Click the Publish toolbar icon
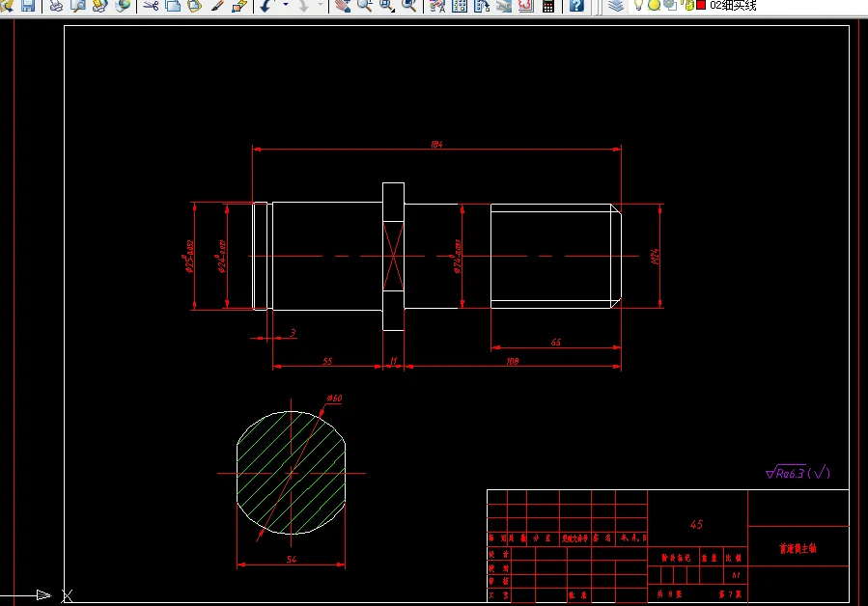Viewport: 868px width, 606px height. click(100, 6)
